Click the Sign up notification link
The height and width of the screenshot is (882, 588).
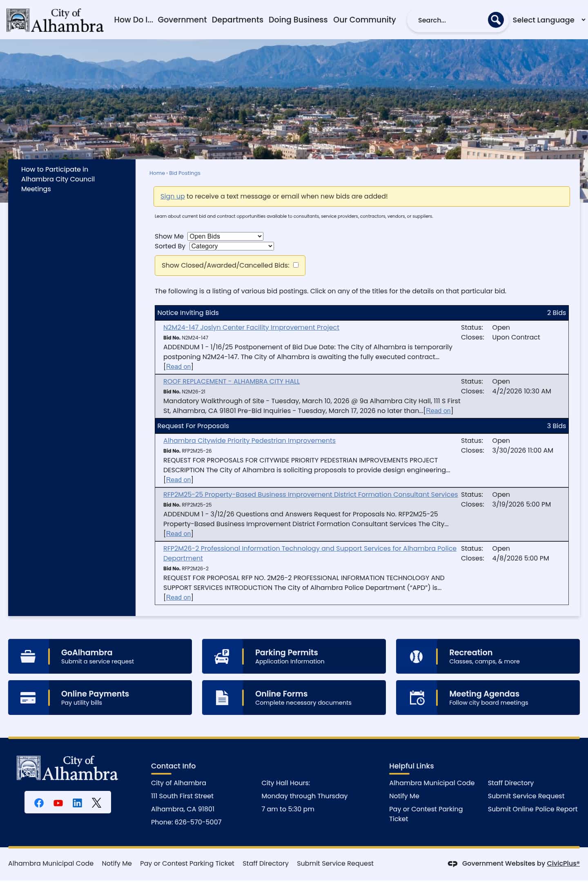[x=172, y=196]
